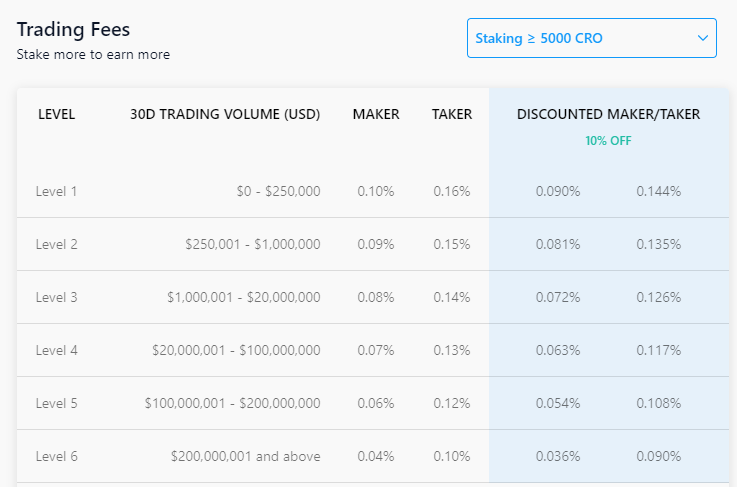Click the Trading Fees heading
This screenshot has width=737, height=487.
click(73, 30)
